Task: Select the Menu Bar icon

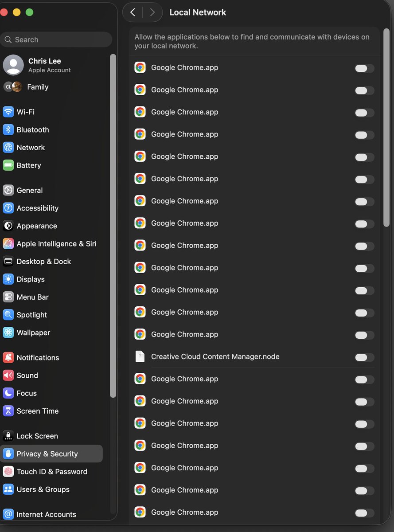Action: click(8, 297)
